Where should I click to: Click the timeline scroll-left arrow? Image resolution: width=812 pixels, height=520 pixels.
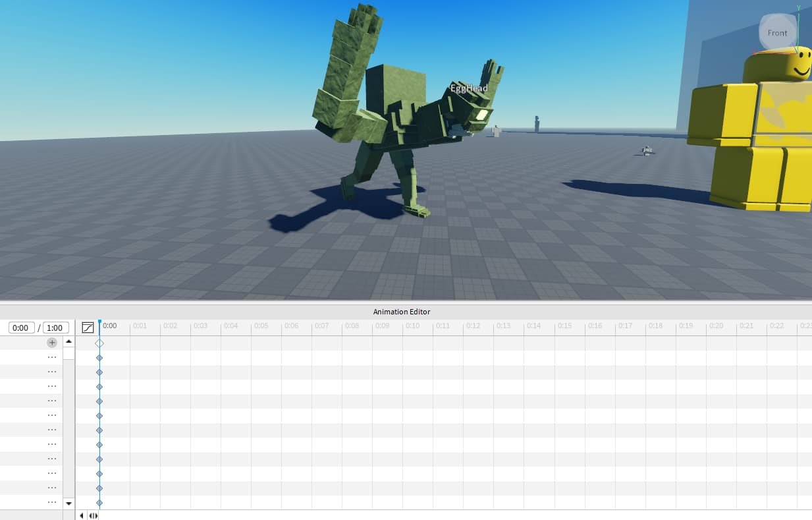82,515
